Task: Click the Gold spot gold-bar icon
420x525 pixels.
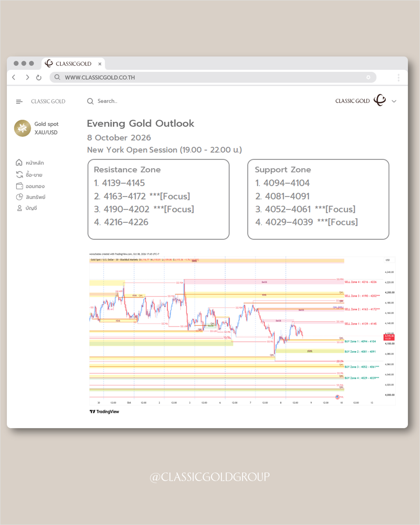Action: [23, 128]
